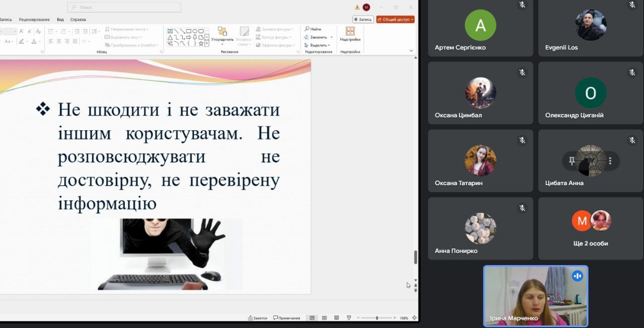644x328 pixels.
Task: Select the triangle shape in gallery
Action: [x=170, y=37]
